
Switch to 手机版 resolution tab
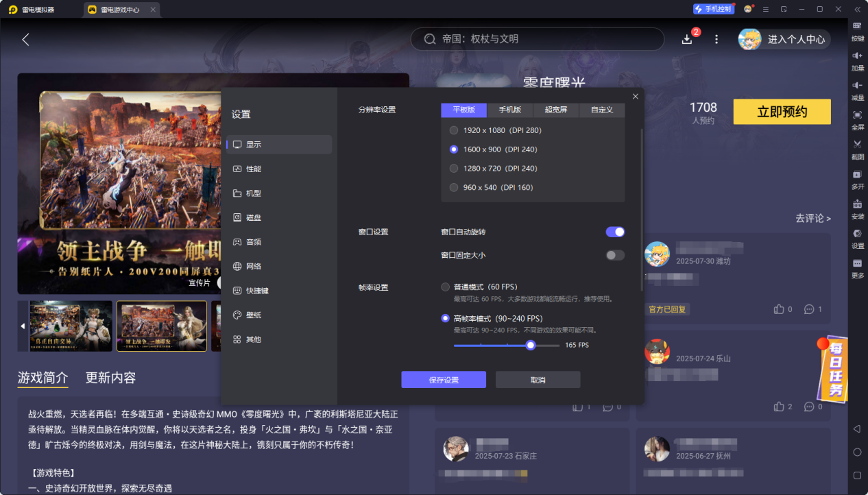click(510, 110)
